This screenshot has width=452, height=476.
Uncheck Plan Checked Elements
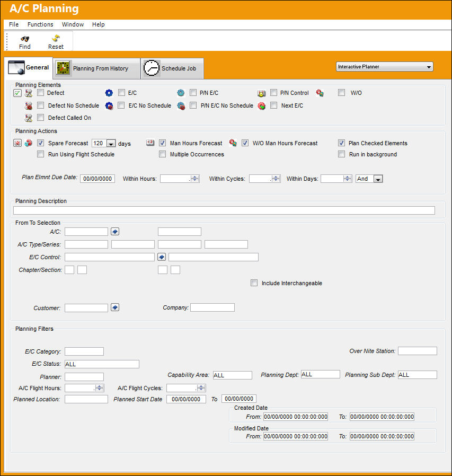(x=341, y=143)
